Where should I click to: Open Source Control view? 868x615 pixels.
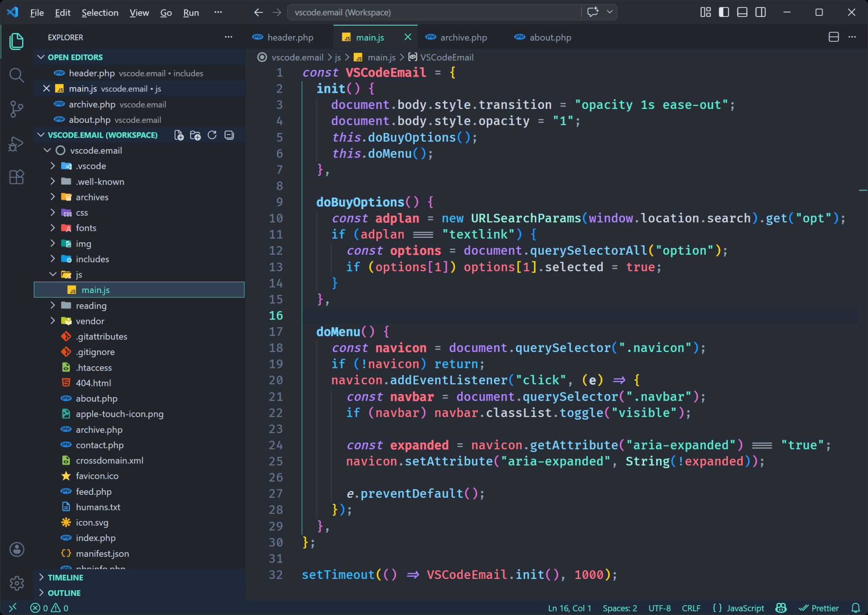coord(16,109)
